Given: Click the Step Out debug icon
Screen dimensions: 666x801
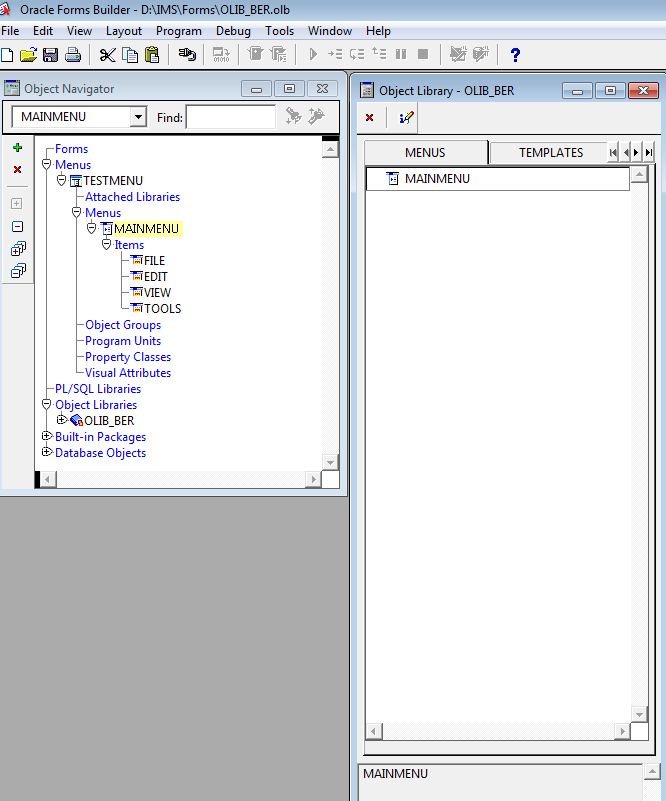Looking at the screenshot, I should [379, 54].
